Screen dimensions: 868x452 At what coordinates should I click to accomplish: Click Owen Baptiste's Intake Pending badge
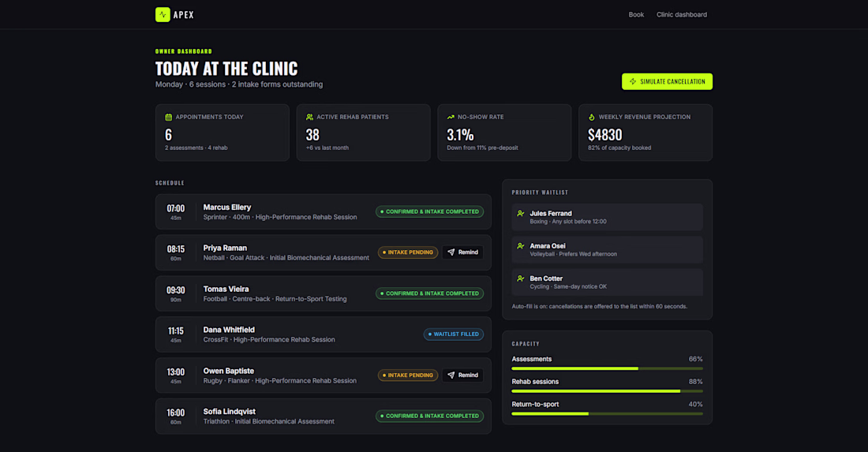408,375
